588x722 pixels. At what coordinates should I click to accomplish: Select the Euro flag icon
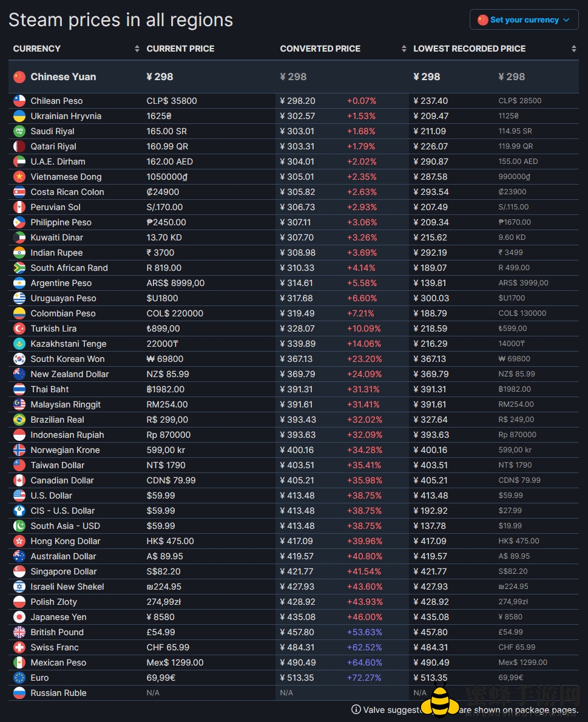point(19,678)
